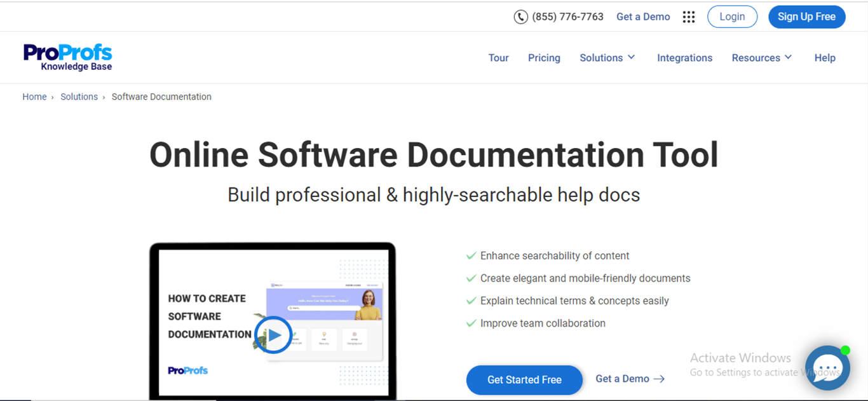Click the ProProfs Knowledge Base logo
868x401 pixels.
[x=68, y=57]
